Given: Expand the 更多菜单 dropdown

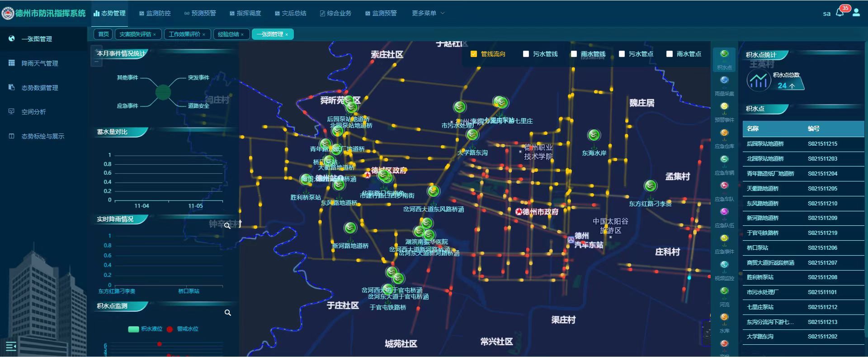Looking at the screenshot, I should [x=428, y=13].
